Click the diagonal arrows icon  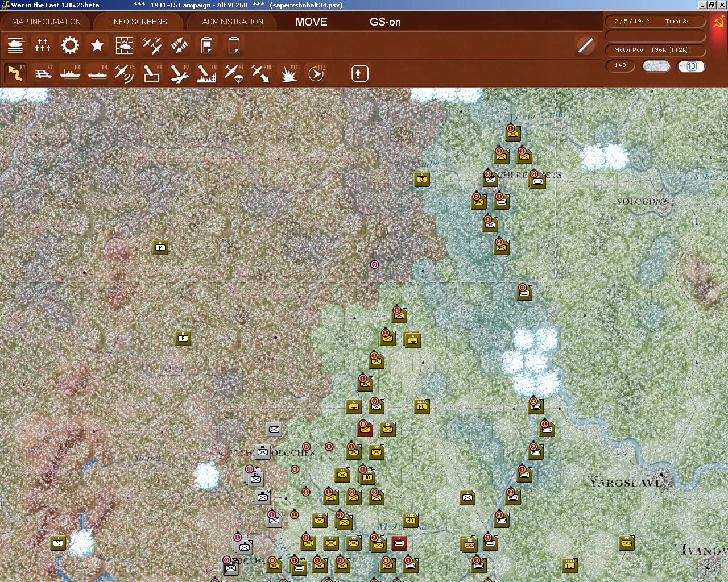179,45
